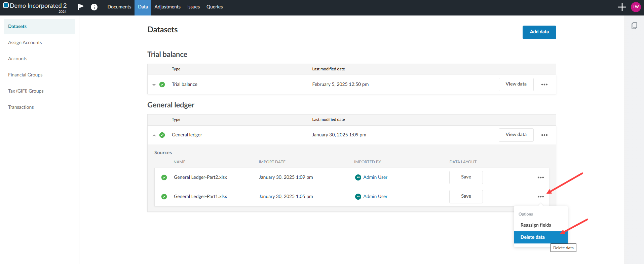Expand the Trial balance row chevron

coord(154,85)
